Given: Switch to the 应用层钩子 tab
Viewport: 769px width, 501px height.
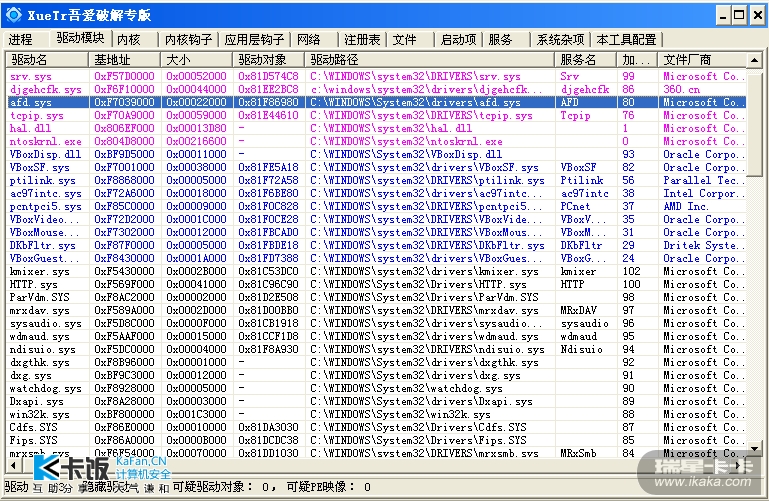Looking at the screenshot, I should [x=254, y=39].
